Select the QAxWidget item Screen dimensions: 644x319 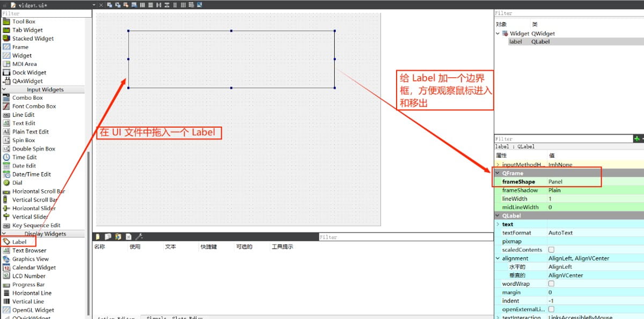pos(27,81)
